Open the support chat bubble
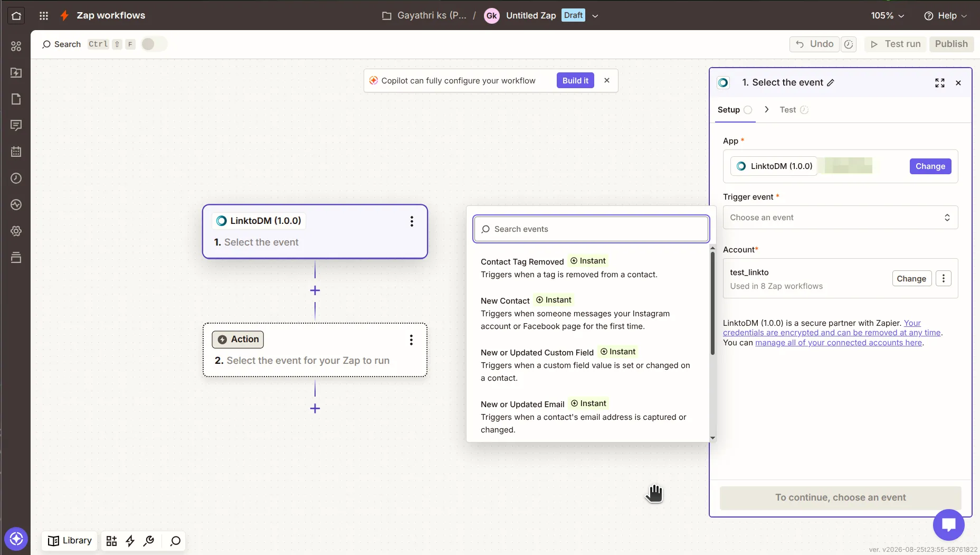 coord(949,525)
